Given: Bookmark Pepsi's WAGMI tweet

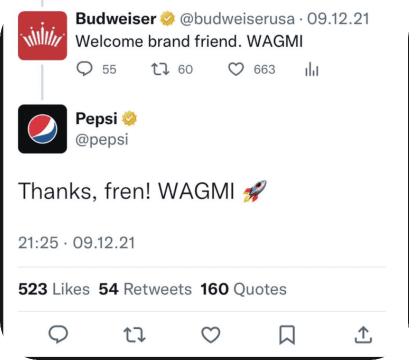Looking at the screenshot, I should pyautogui.click(x=287, y=335).
